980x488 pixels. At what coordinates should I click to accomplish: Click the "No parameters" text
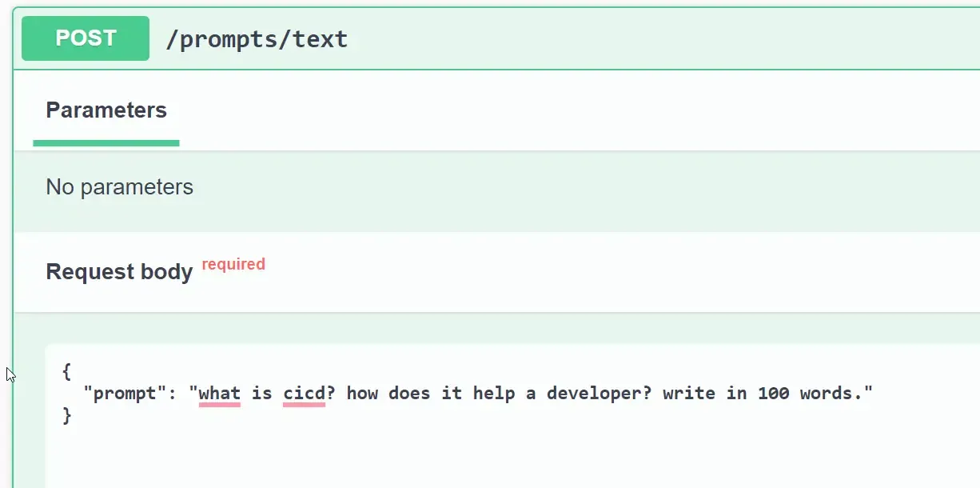tap(119, 187)
